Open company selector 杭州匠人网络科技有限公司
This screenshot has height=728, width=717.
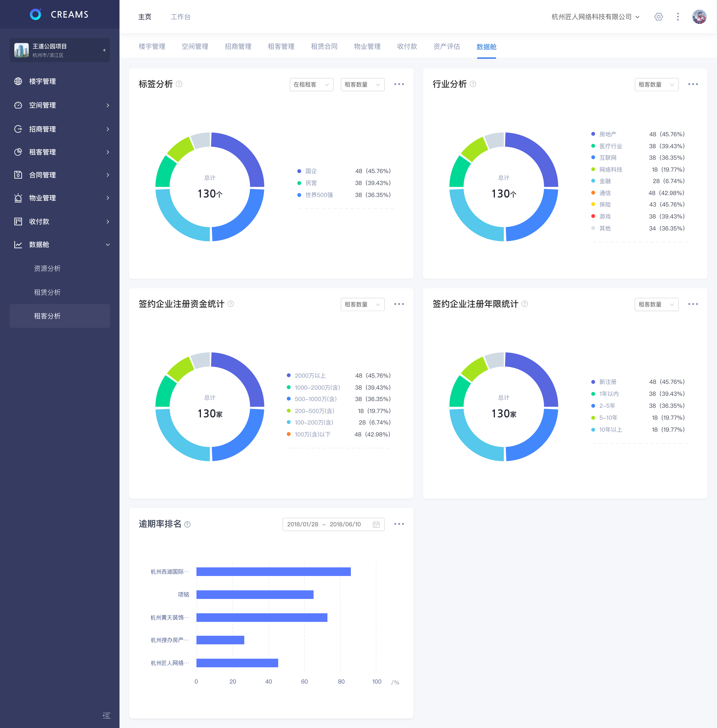(595, 17)
